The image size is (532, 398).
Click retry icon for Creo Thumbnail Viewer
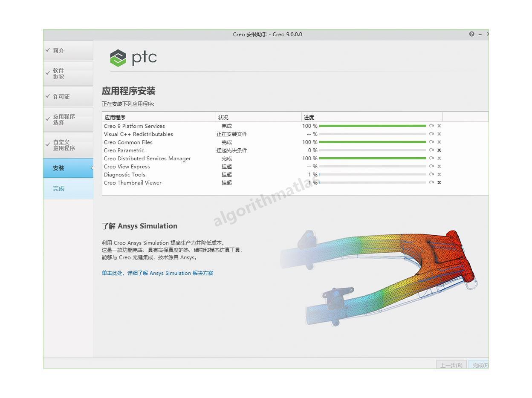(x=431, y=182)
